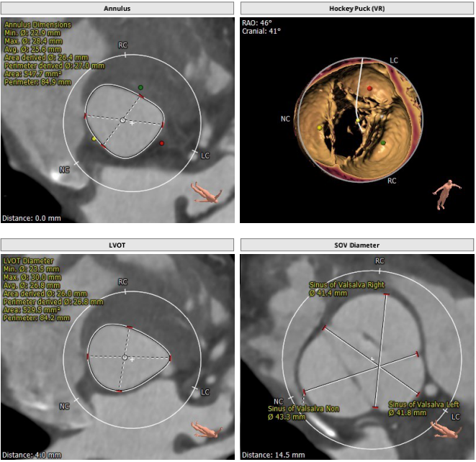Click the Hockey Puck (VR) panel header

356,8
